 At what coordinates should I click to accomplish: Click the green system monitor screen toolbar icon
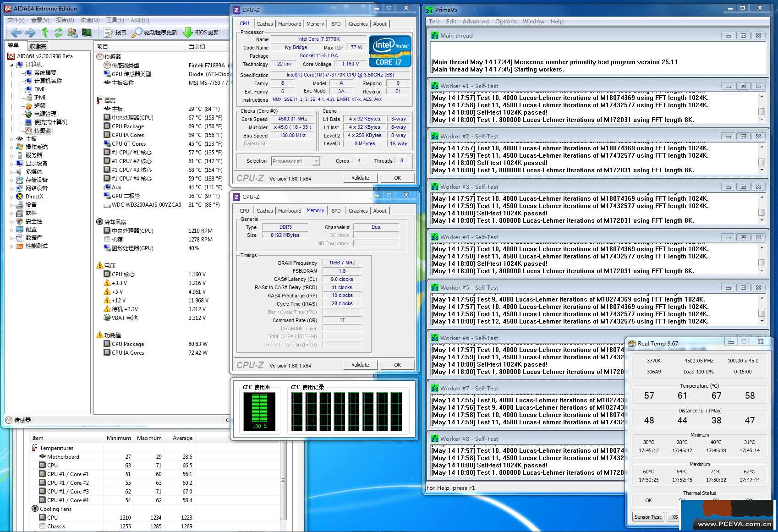pos(86,33)
